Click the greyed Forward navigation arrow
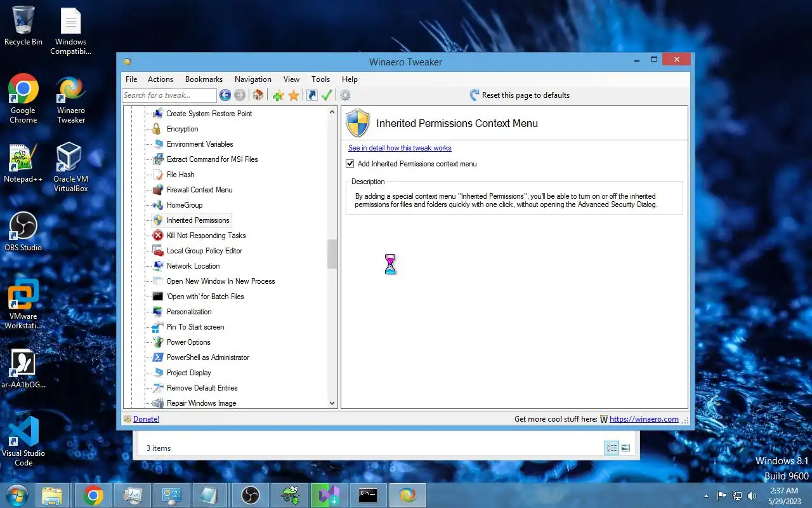This screenshot has height=508, width=812. 240,95
